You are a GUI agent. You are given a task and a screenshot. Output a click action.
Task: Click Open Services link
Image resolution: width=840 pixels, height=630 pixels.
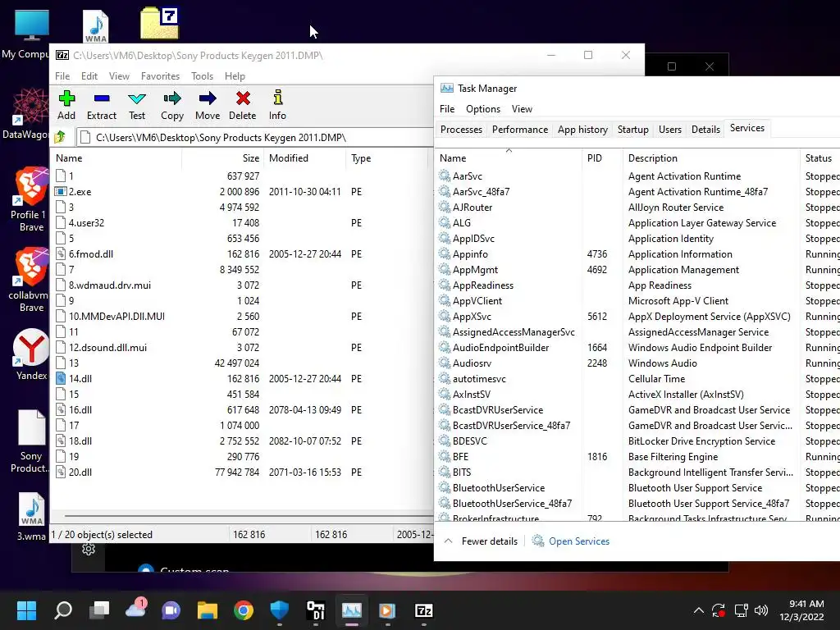tap(579, 541)
